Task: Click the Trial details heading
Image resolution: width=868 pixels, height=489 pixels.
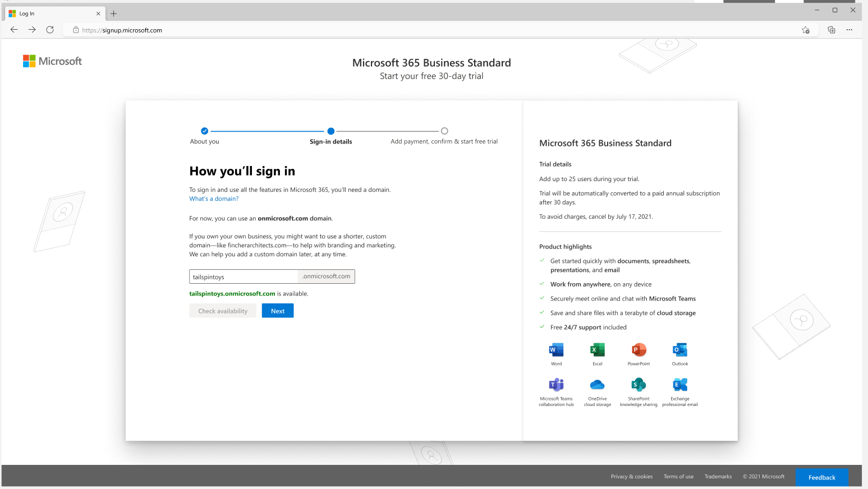Action: coord(555,164)
